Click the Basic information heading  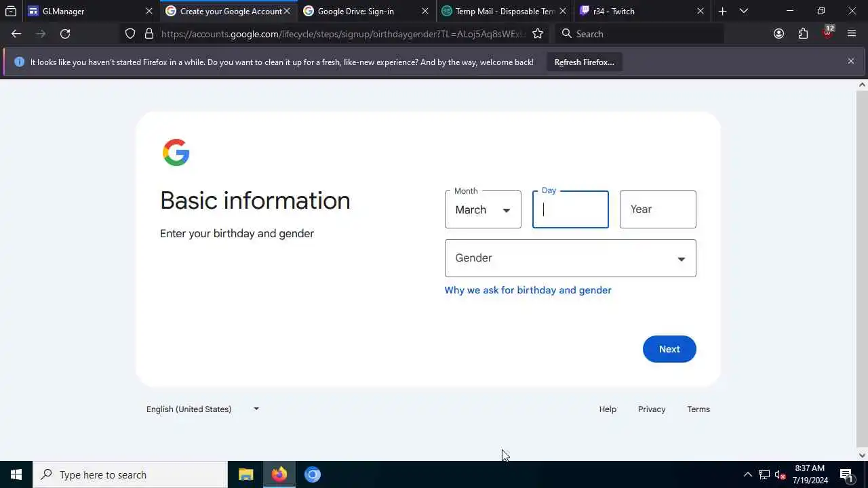(x=255, y=201)
